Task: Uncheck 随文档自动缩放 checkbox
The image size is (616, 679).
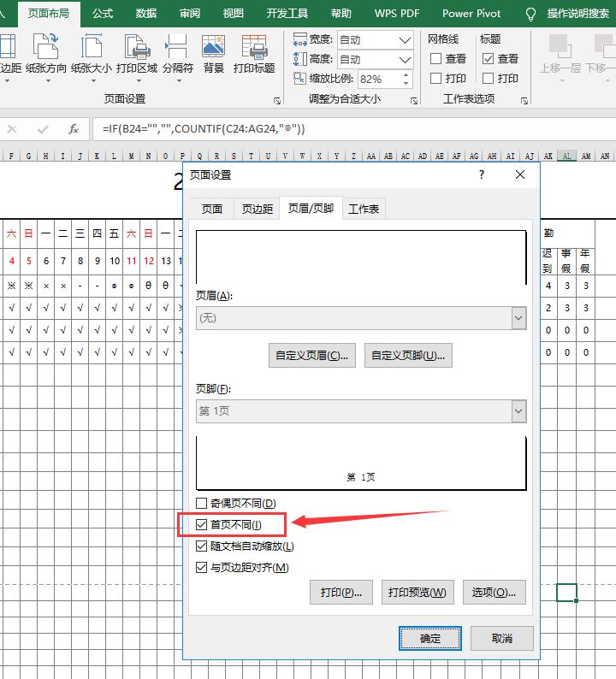Action: point(201,546)
